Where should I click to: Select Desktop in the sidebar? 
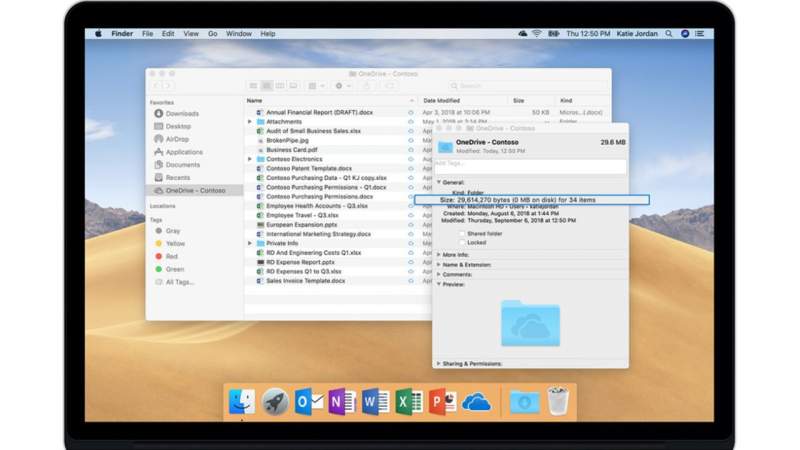(194, 127)
